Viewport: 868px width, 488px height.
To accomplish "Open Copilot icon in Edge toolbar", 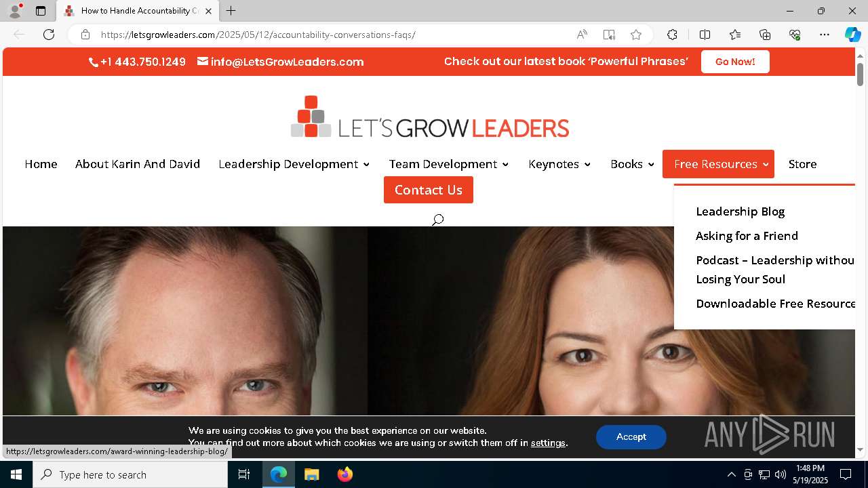I will pyautogui.click(x=852, y=35).
